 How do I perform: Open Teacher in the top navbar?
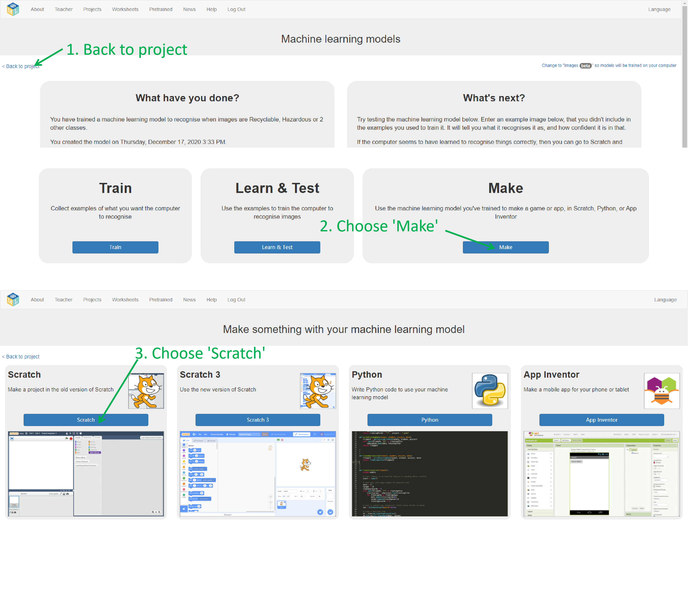[64, 9]
